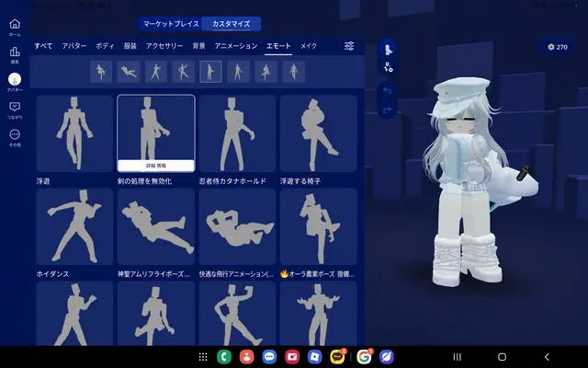Open the filter sliders icon
The width and height of the screenshot is (588, 368).
point(349,46)
